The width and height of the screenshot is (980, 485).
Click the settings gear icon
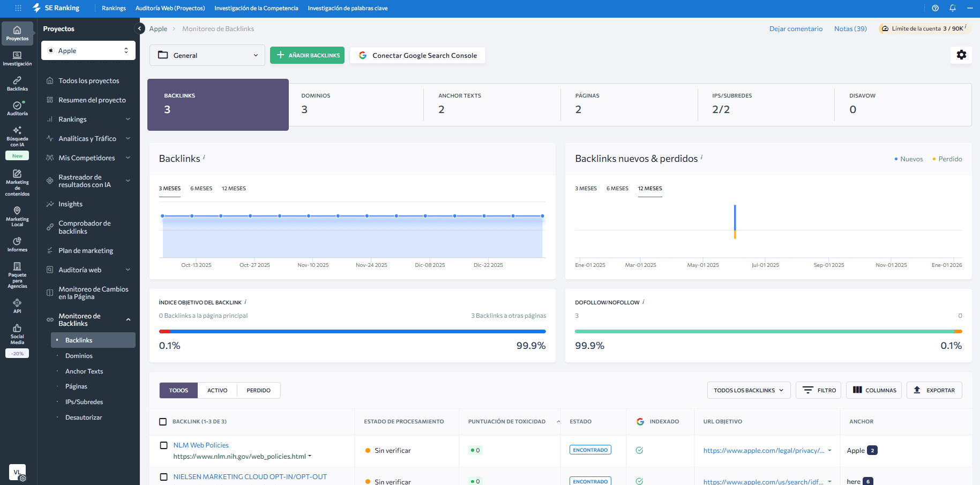pyautogui.click(x=961, y=55)
